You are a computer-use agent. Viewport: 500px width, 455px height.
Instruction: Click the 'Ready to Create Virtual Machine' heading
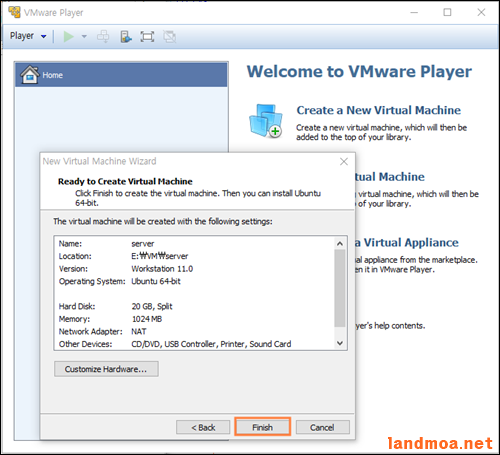125,181
